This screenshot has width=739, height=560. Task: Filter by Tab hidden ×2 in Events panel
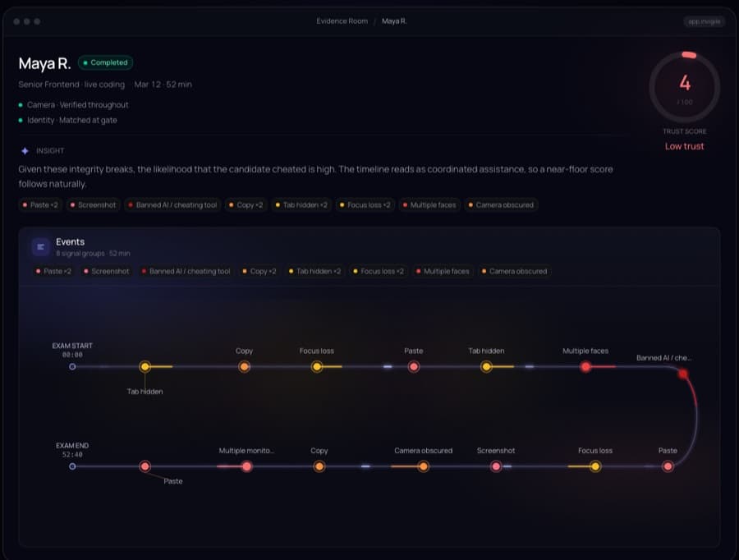(x=314, y=272)
